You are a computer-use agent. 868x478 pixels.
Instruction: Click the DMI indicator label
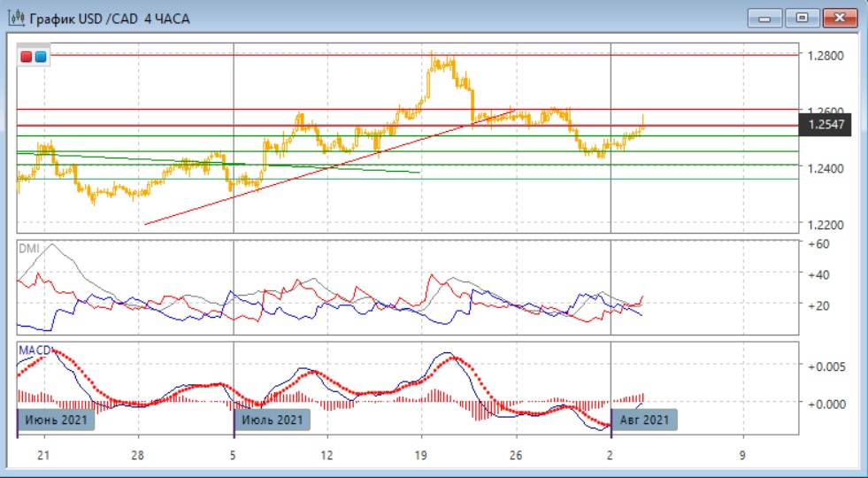tap(28, 249)
